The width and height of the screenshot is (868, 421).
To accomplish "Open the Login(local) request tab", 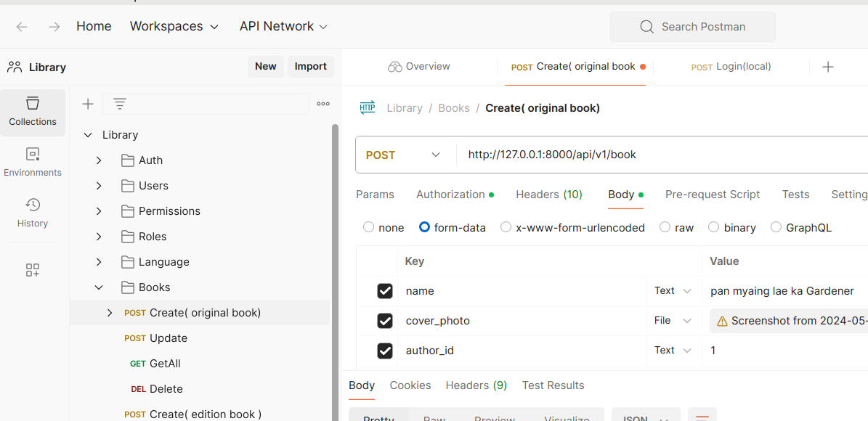I will pos(731,67).
